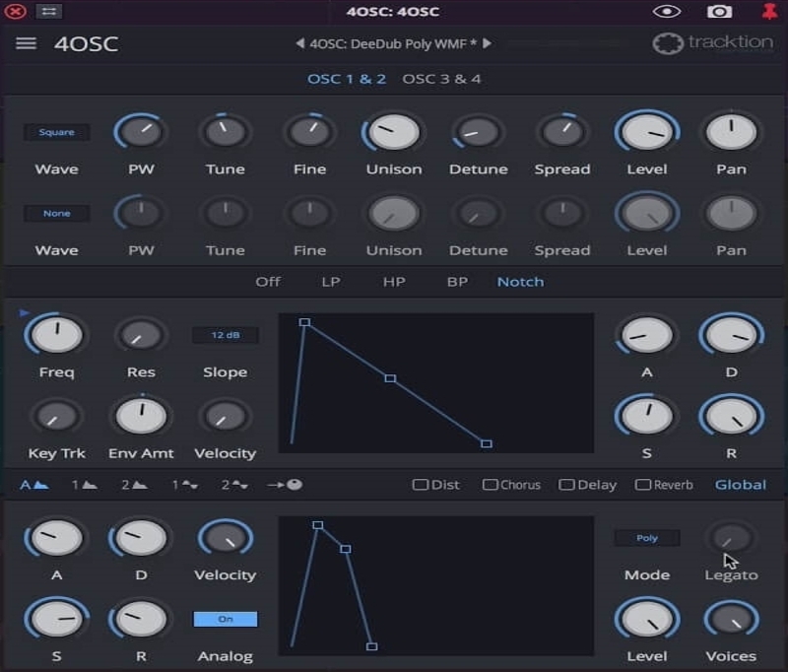This screenshot has height=672, width=788.
Task: Click oscillator 1 PW knob
Action: (x=141, y=132)
